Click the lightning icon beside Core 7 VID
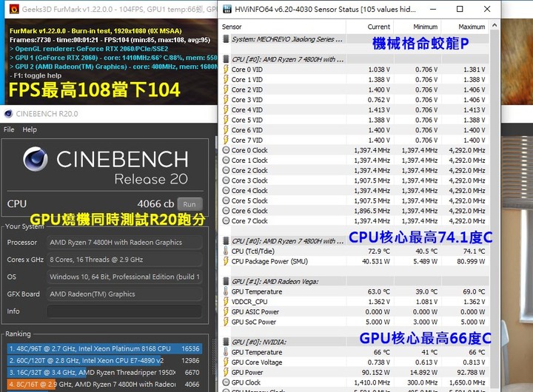 pyautogui.click(x=226, y=140)
